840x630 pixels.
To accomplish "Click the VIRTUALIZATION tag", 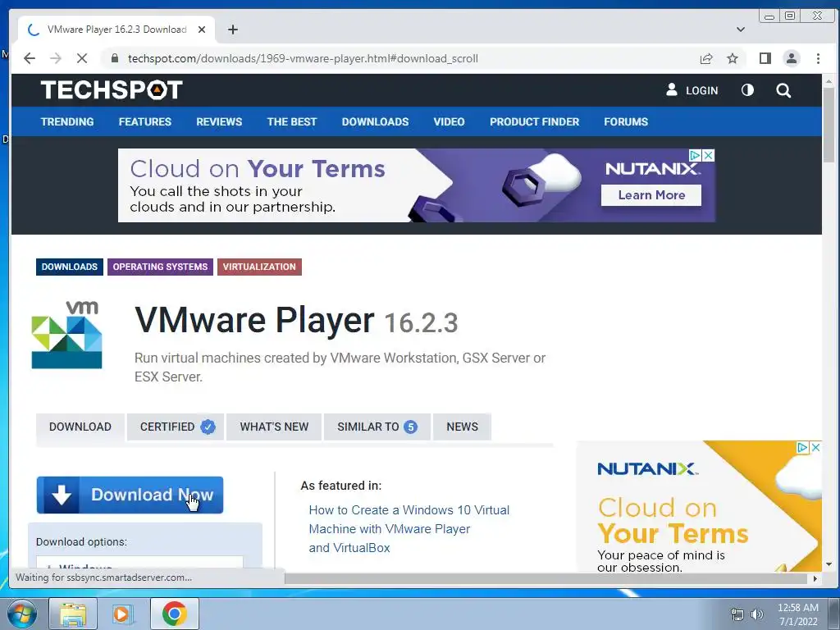I will [259, 267].
